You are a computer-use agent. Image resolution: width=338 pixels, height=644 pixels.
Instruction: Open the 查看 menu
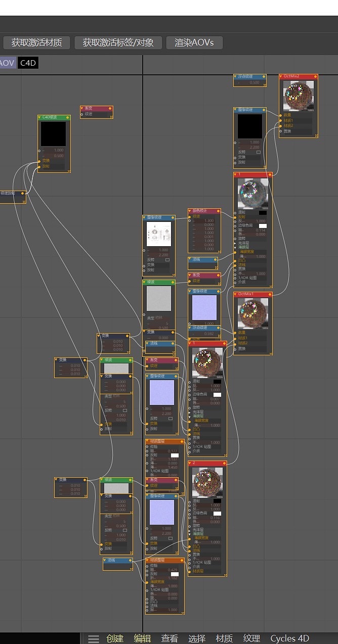[x=170, y=638]
